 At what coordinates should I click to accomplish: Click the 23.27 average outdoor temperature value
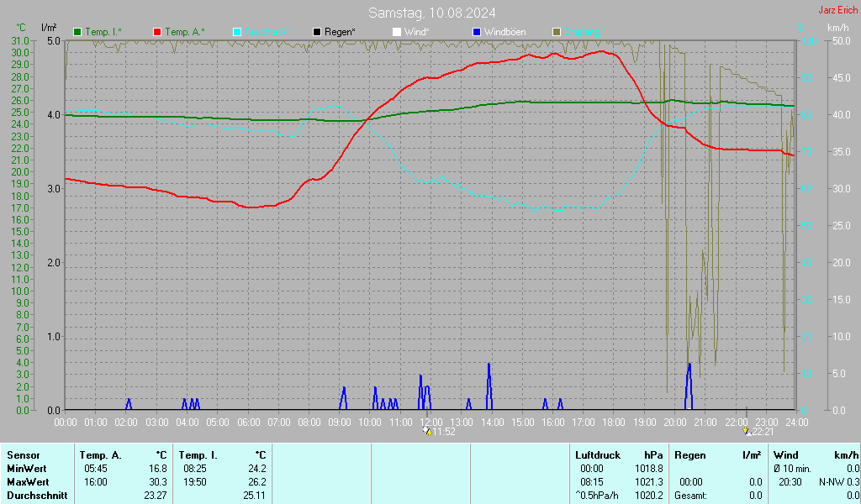pos(156,496)
